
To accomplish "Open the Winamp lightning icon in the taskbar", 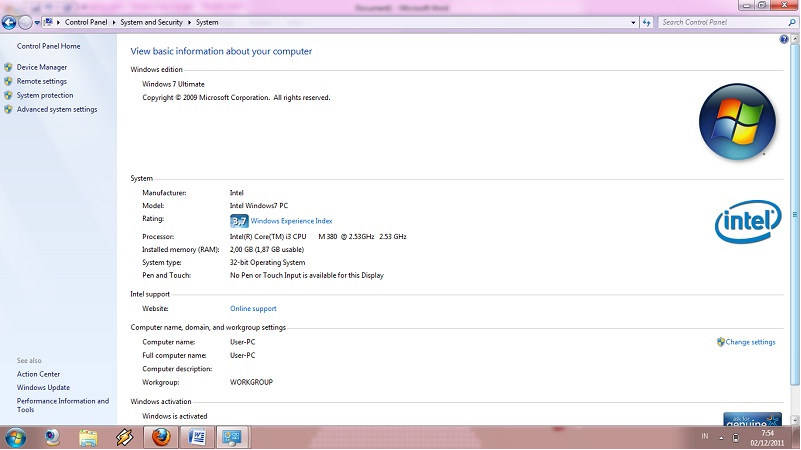I will (x=125, y=438).
